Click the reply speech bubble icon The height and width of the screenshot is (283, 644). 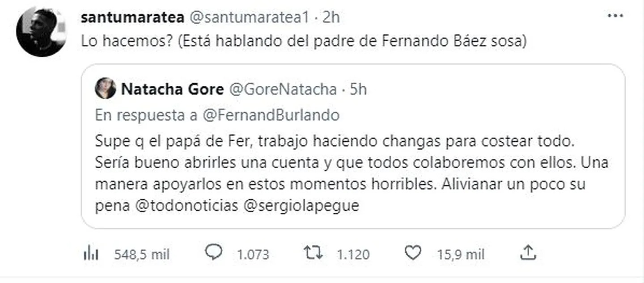pyautogui.click(x=213, y=253)
